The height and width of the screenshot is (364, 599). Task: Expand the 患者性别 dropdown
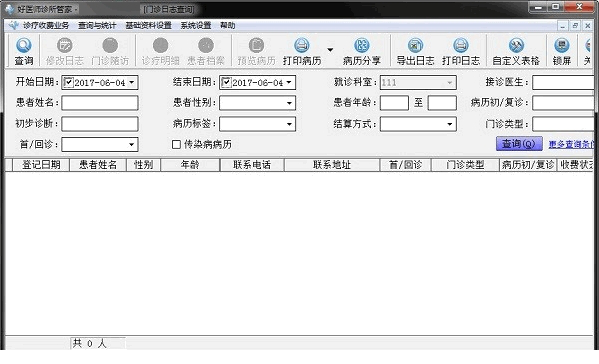pyautogui.click(x=289, y=103)
